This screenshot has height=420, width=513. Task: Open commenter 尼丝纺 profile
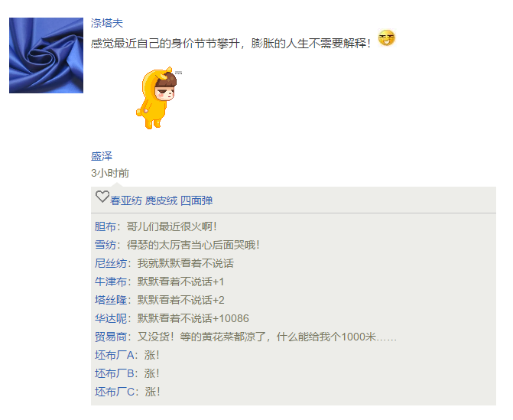(x=111, y=263)
